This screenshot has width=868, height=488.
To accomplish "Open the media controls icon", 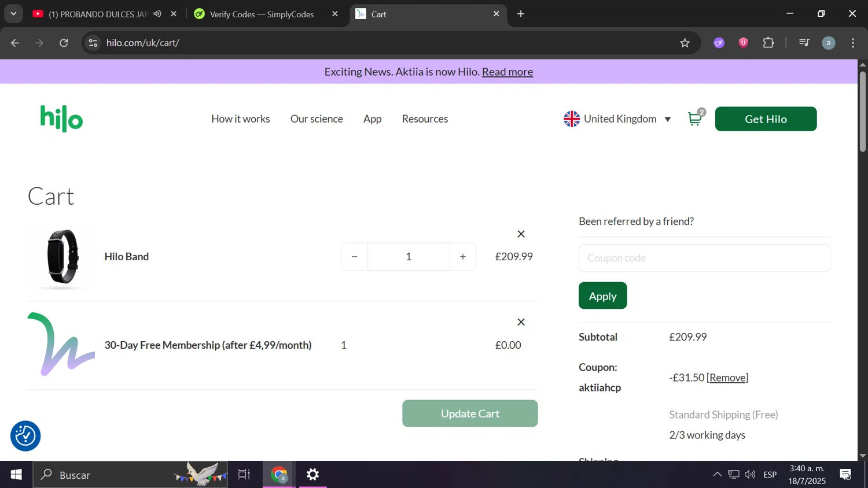I will (804, 43).
